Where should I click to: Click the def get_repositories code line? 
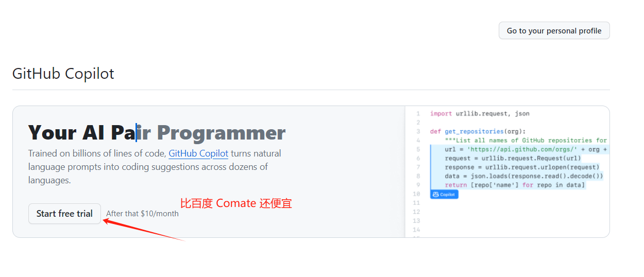[478, 132]
